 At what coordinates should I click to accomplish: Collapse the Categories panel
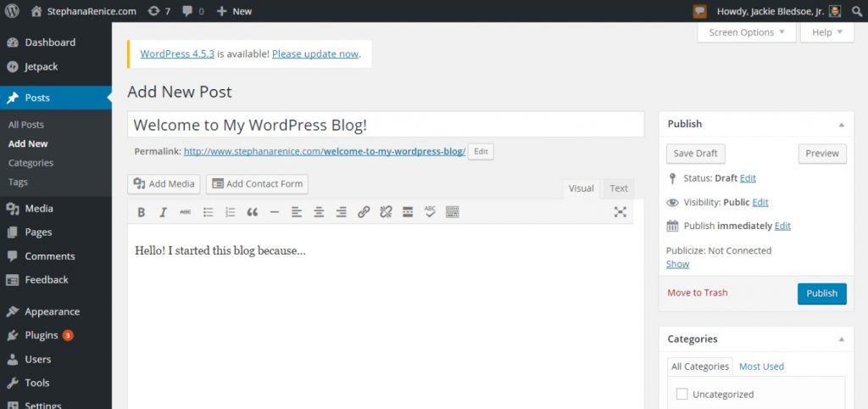(x=841, y=339)
